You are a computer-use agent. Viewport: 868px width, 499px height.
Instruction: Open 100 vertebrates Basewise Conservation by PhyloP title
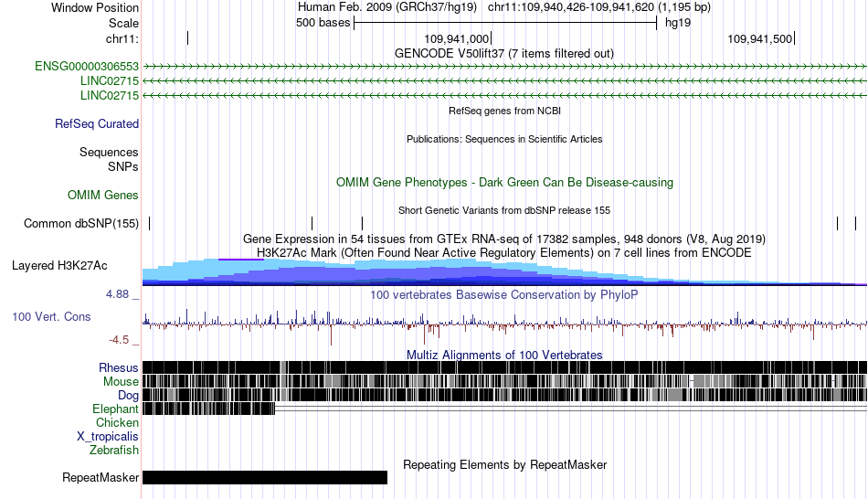click(x=504, y=294)
